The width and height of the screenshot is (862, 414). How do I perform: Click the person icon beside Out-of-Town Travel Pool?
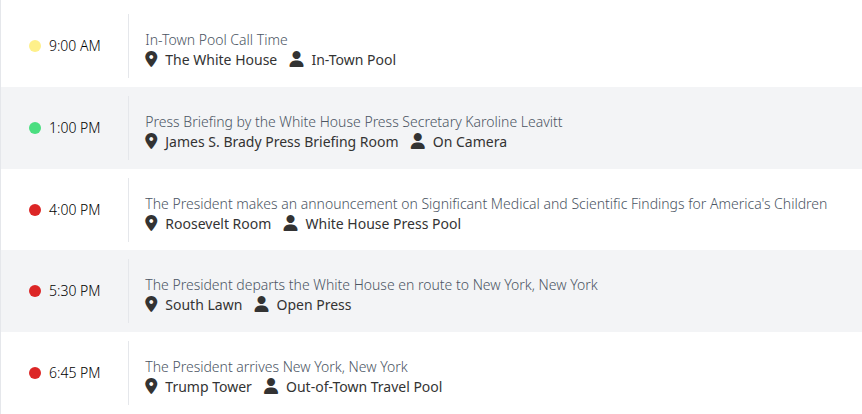[x=271, y=386]
